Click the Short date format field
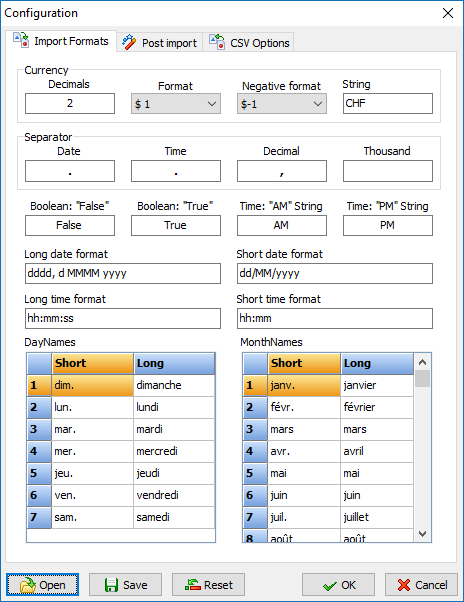Screen dimensions: 464x602 (335, 273)
